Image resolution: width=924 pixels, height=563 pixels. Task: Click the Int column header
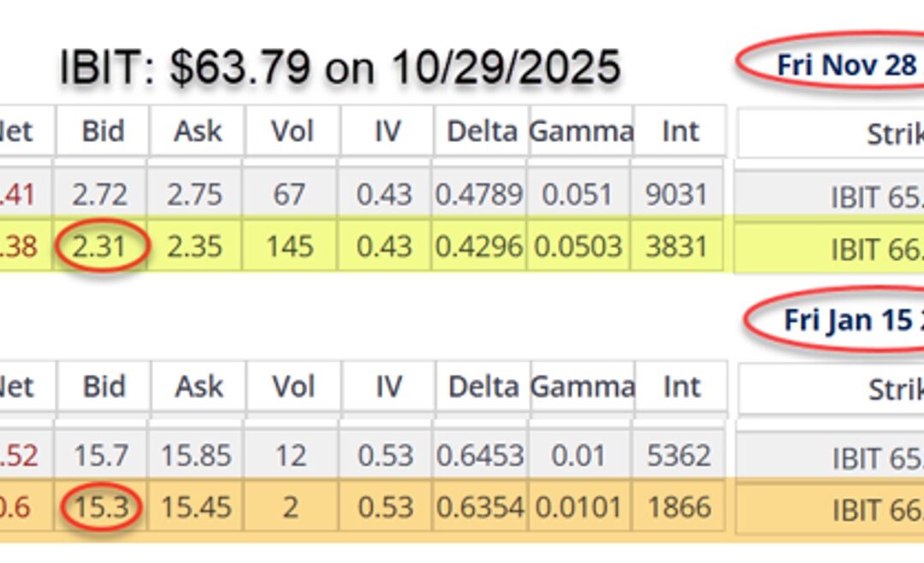680,132
